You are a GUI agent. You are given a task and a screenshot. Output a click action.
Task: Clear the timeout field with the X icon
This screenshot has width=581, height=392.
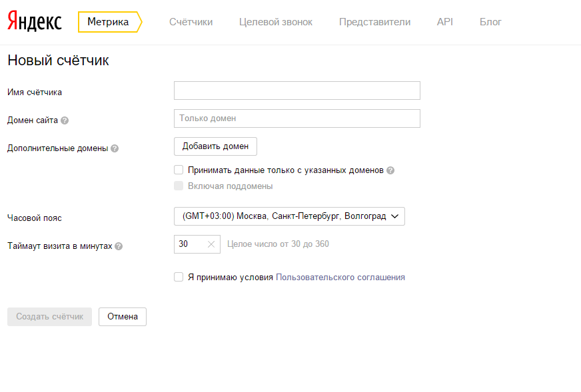tap(211, 244)
